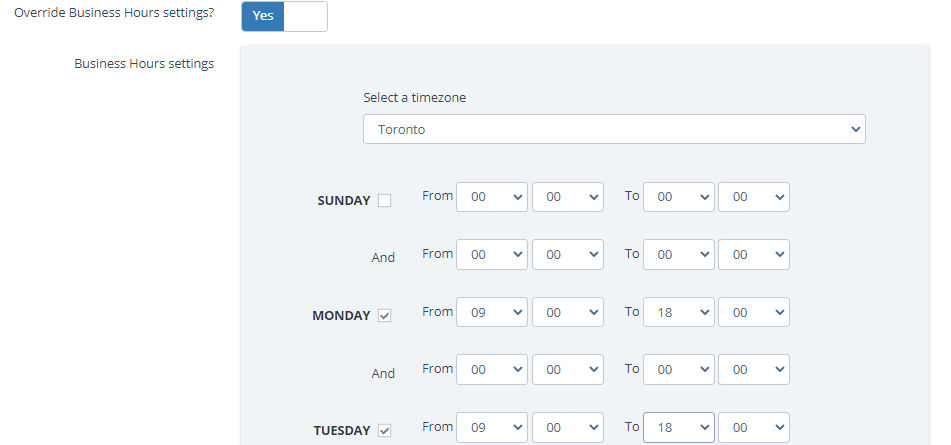The image size is (951, 445).
Task: Open the Toronto timezone dropdown
Action: point(614,129)
